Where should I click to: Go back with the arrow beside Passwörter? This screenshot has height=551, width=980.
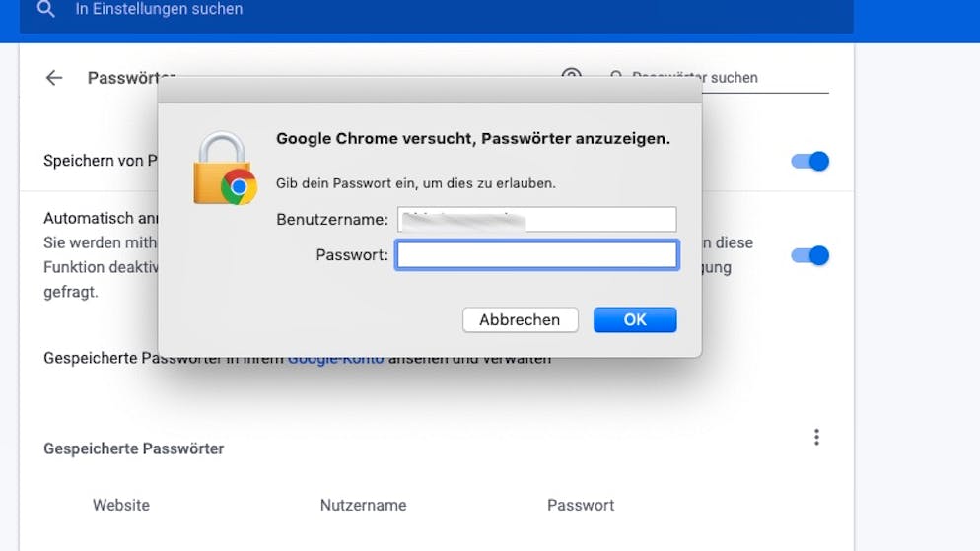tap(54, 78)
